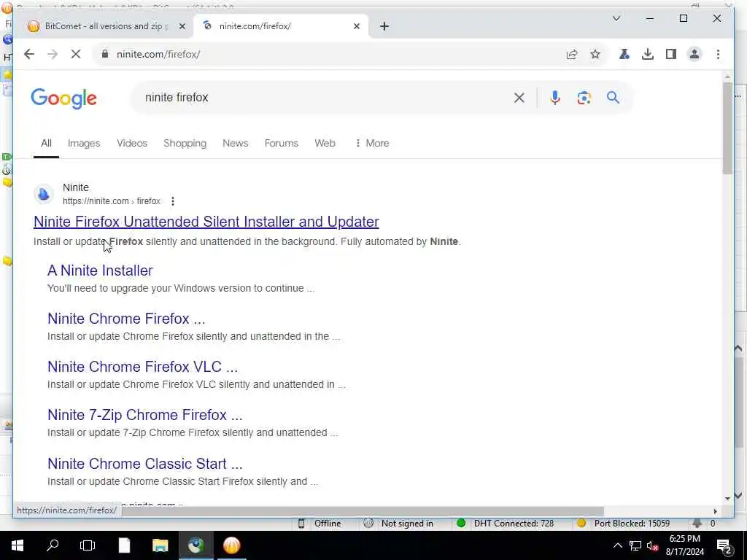Screen dimensions: 747x560
Task: Open the tab search chevron
Action: [616, 18]
